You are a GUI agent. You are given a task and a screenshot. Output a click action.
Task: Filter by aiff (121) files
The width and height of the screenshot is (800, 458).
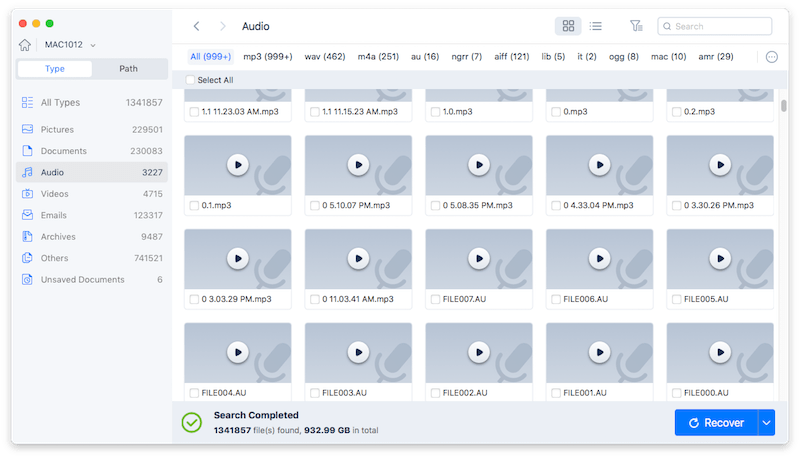point(512,57)
